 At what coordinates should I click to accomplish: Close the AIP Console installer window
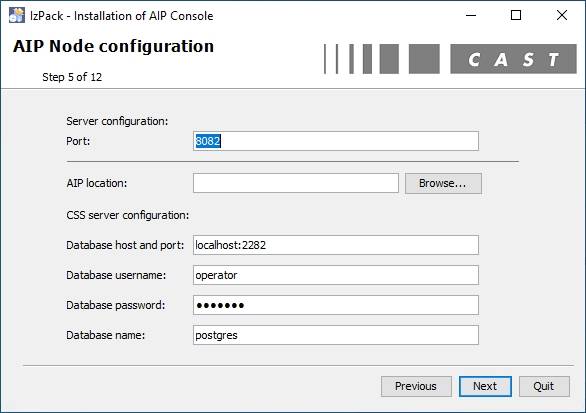562,15
